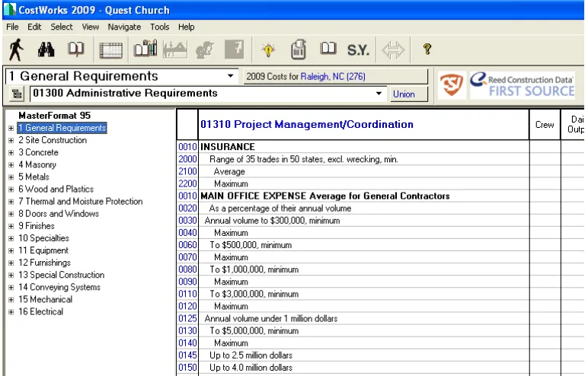Click the greyed map toolbar icon
The image size is (588, 376).
pyautogui.click(x=204, y=50)
